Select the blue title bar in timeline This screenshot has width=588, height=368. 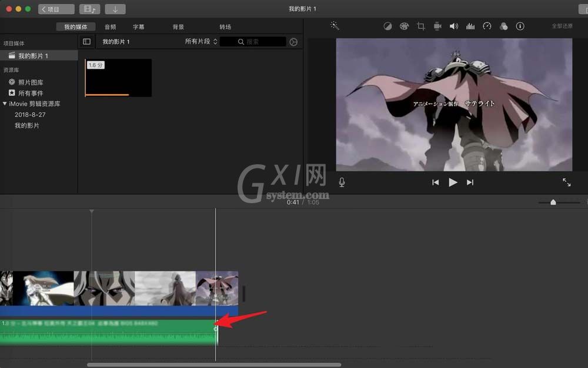point(119,311)
